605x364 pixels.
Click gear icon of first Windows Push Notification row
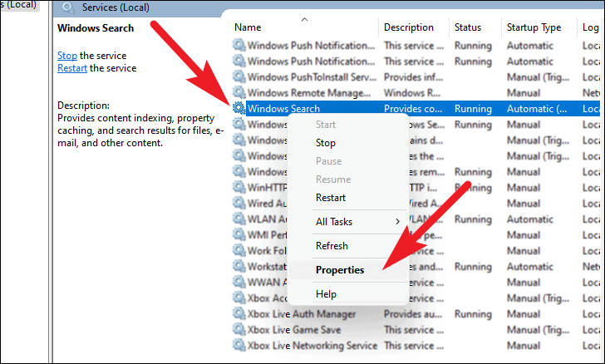[239, 45]
